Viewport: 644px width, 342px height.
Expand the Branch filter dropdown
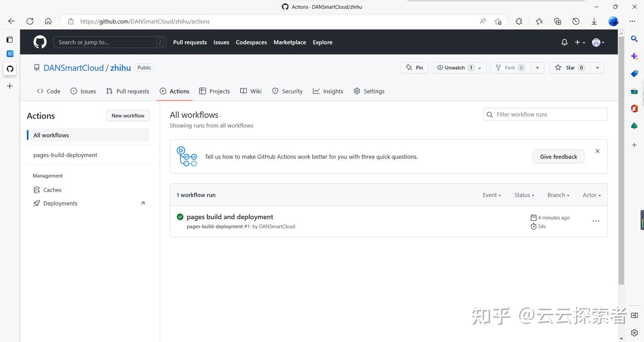point(558,195)
